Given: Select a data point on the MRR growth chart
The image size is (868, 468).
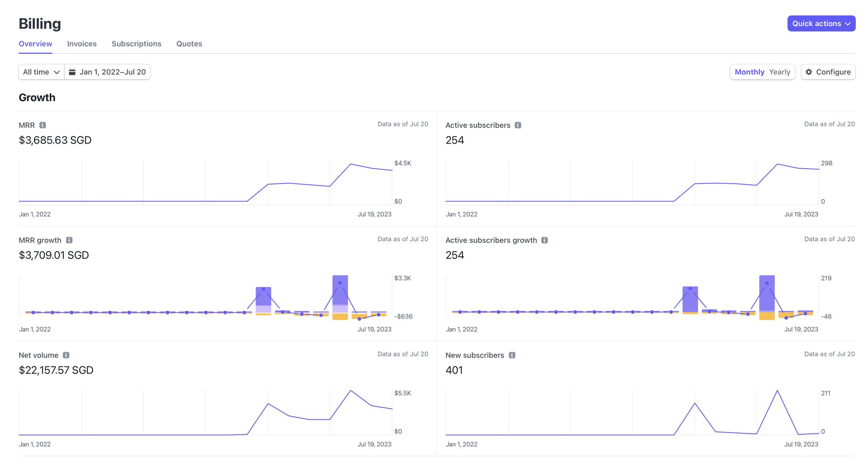Looking at the screenshot, I should click(340, 282).
